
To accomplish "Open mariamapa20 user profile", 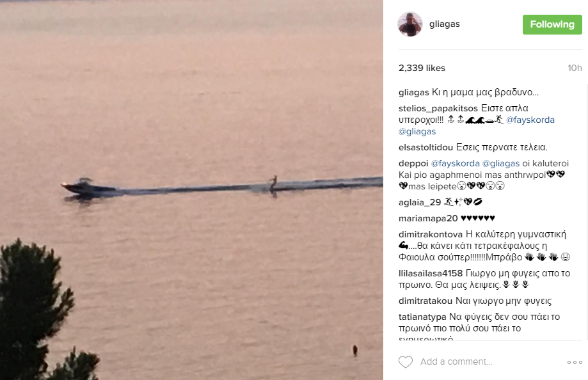I will tap(428, 218).
